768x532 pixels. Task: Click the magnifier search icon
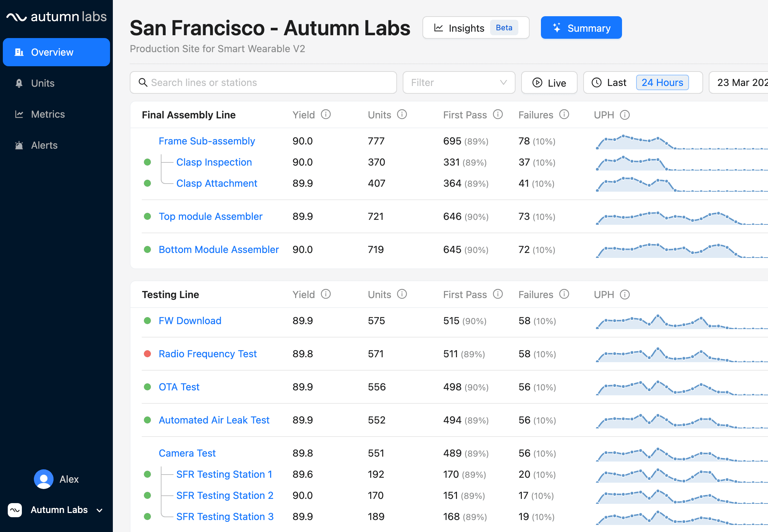pos(143,82)
